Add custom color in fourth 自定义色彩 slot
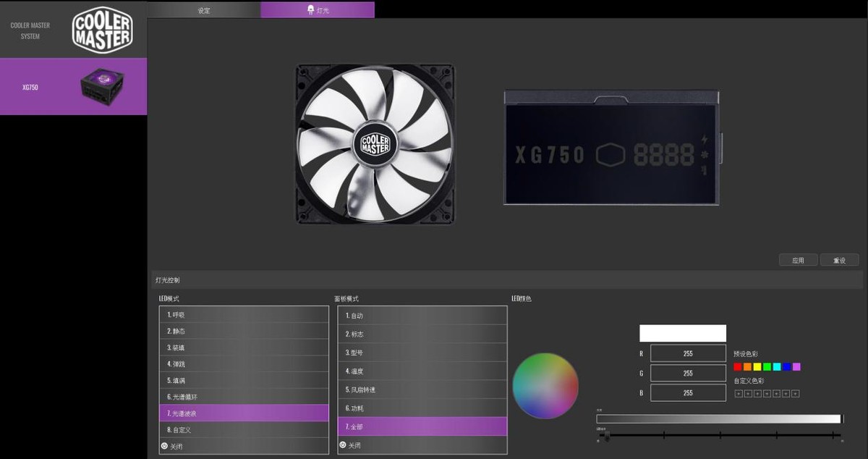Image resolution: width=868 pixels, height=459 pixels. point(767,394)
